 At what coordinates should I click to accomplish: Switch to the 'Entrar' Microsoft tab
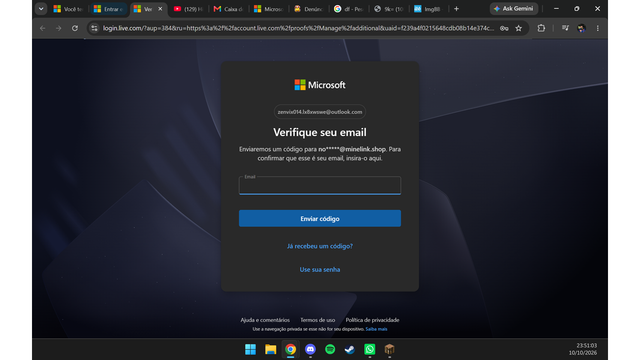108,9
